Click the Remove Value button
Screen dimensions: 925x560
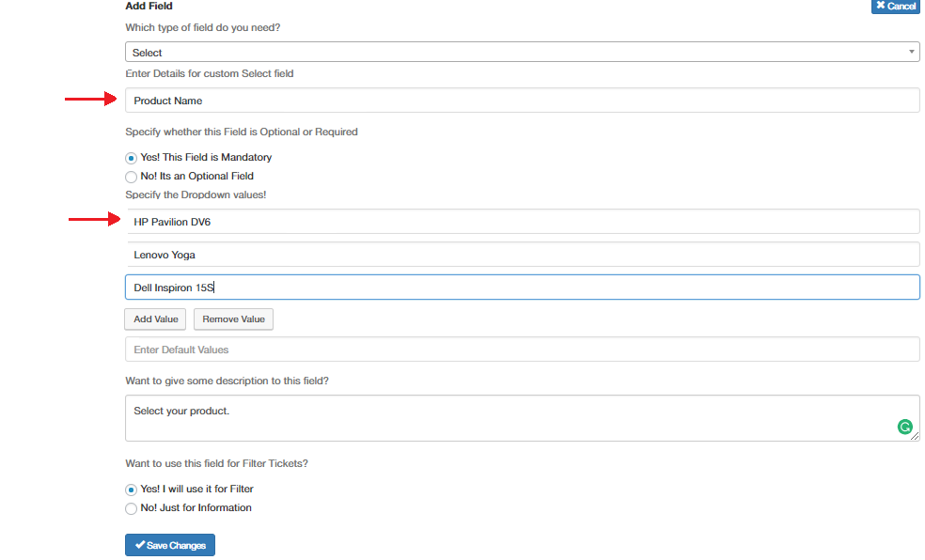pos(233,319)
